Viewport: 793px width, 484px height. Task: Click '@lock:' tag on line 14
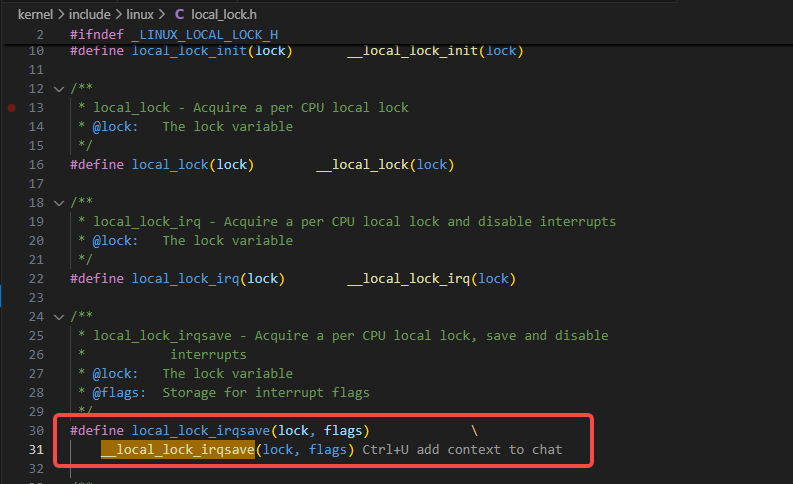point(115,127)
